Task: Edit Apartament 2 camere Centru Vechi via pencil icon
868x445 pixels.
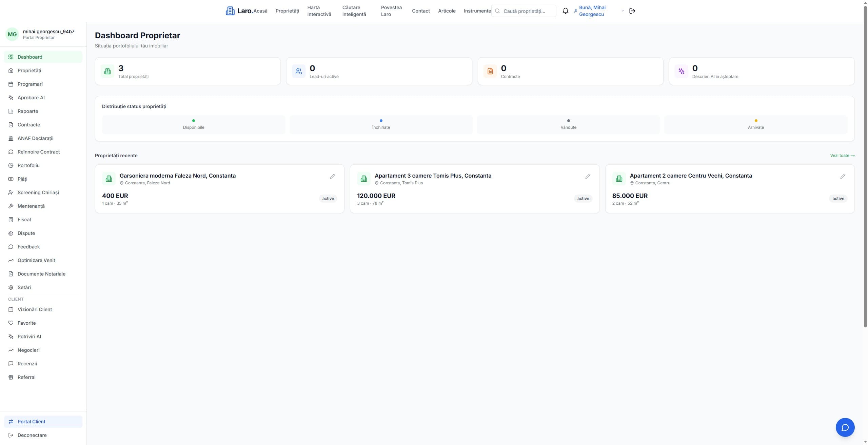Action: coord(843,176)
